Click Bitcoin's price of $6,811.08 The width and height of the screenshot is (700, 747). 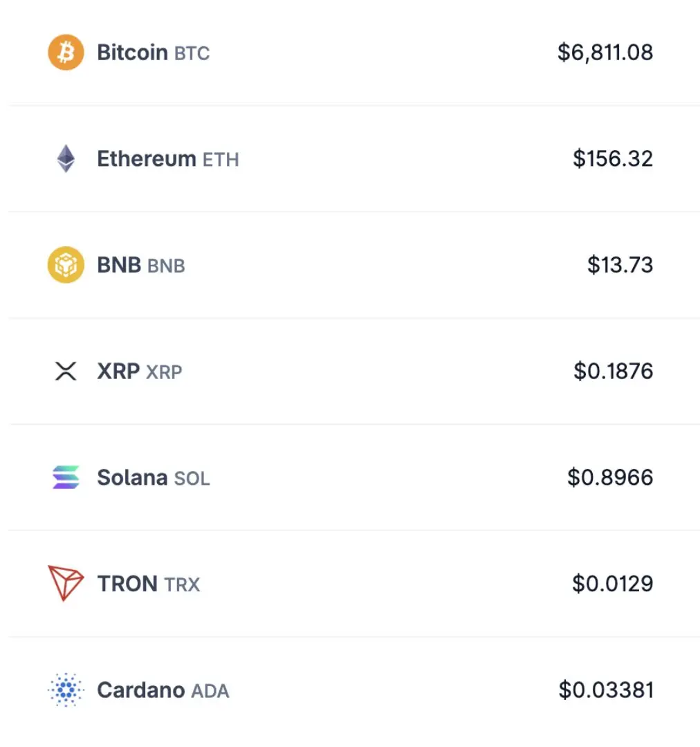(605, 53)
